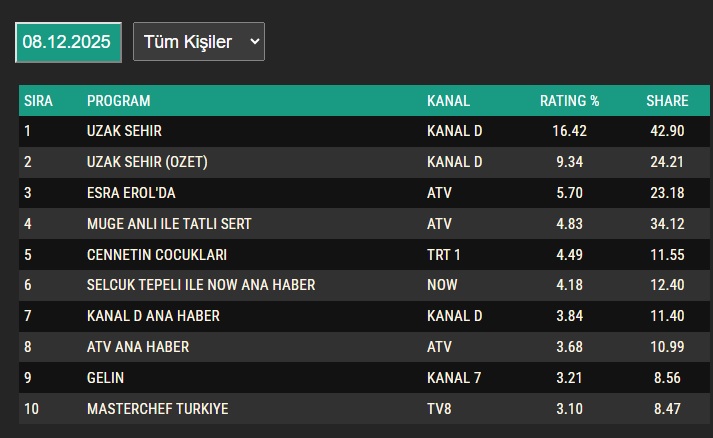Click ATV ANA HABER program name
713x438 pixels.
(138, 347)
